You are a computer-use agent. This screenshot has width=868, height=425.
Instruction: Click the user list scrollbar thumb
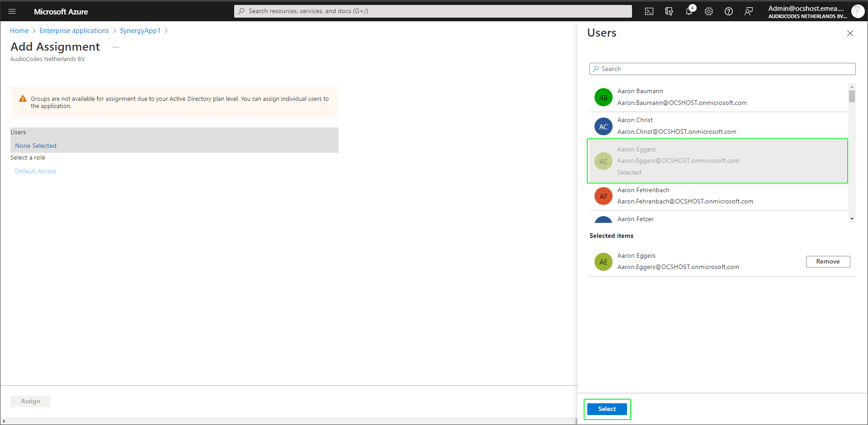tap(852, 96)
